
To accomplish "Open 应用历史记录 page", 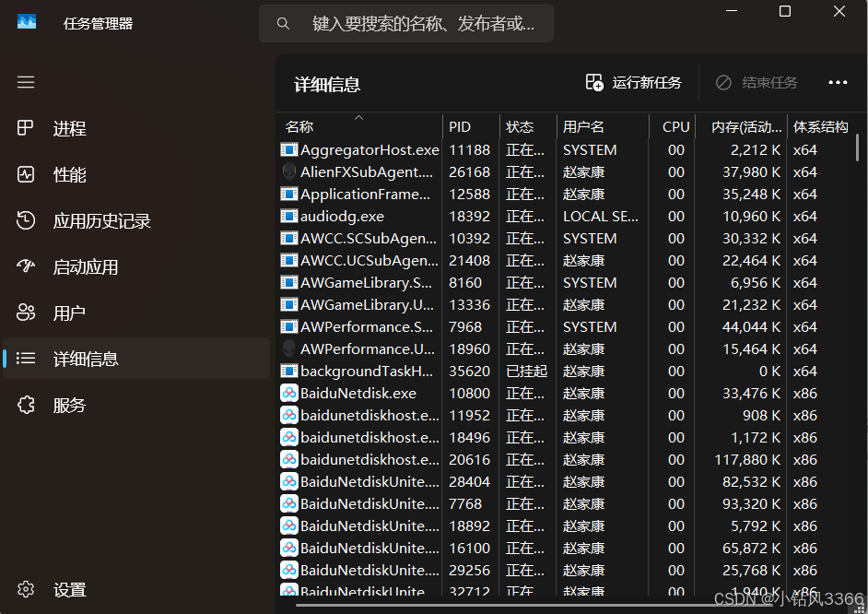I will click(136, 220).
